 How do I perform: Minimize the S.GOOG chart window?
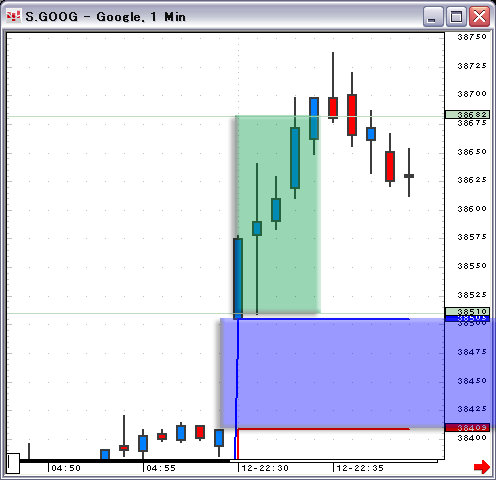(433, 16)
